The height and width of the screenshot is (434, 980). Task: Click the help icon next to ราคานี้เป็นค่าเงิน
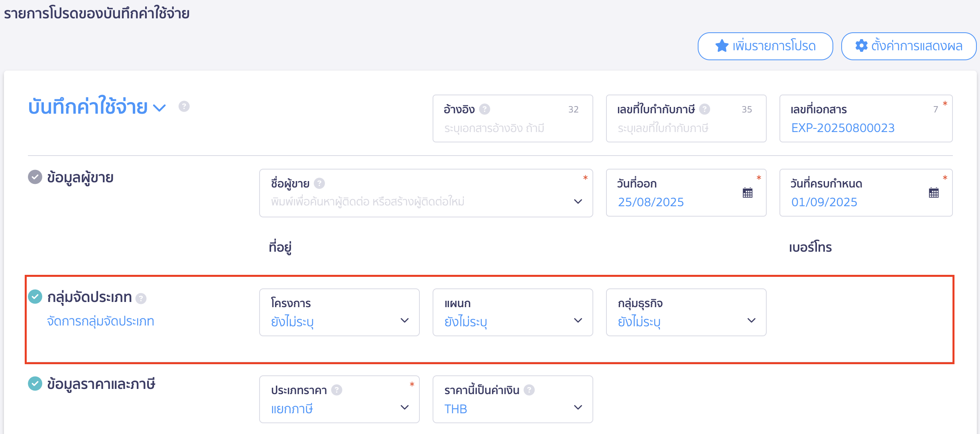tap(529, 390)
